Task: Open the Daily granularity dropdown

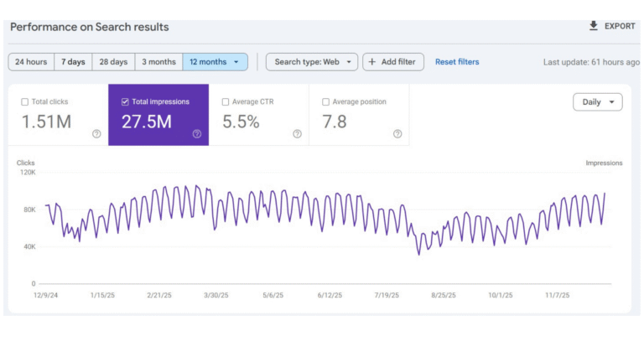Action: tap(597, 102)
